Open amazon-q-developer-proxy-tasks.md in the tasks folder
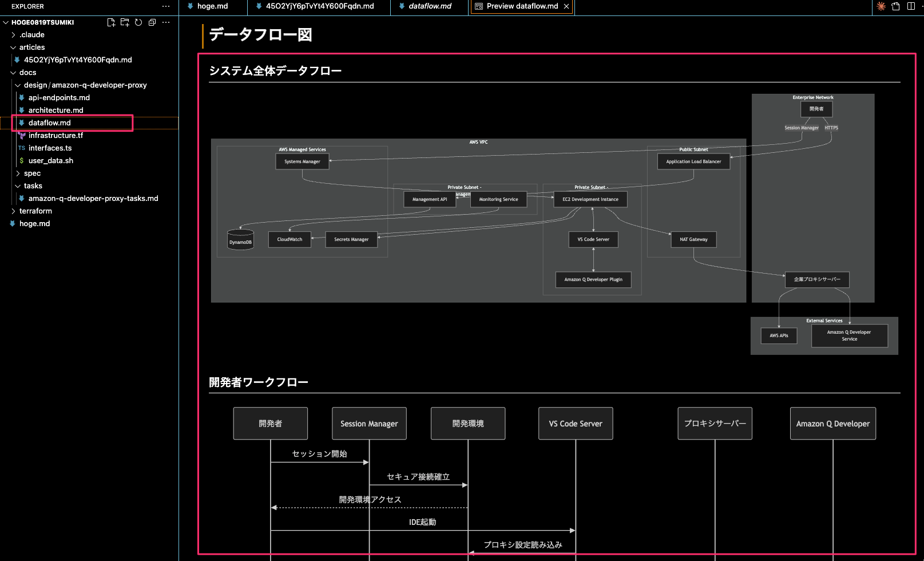The height and width of the screenshot is (561, 924). [93, 199]
